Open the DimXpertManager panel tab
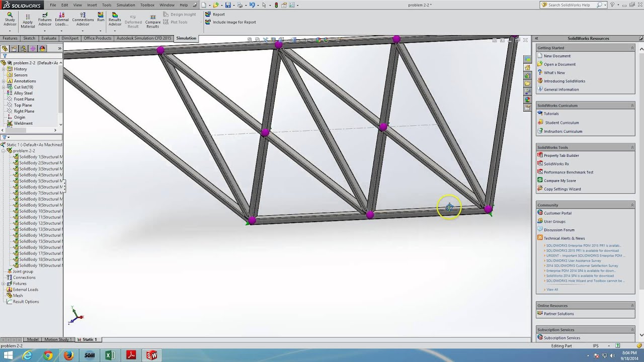644x362 pixels. point(33,48)
